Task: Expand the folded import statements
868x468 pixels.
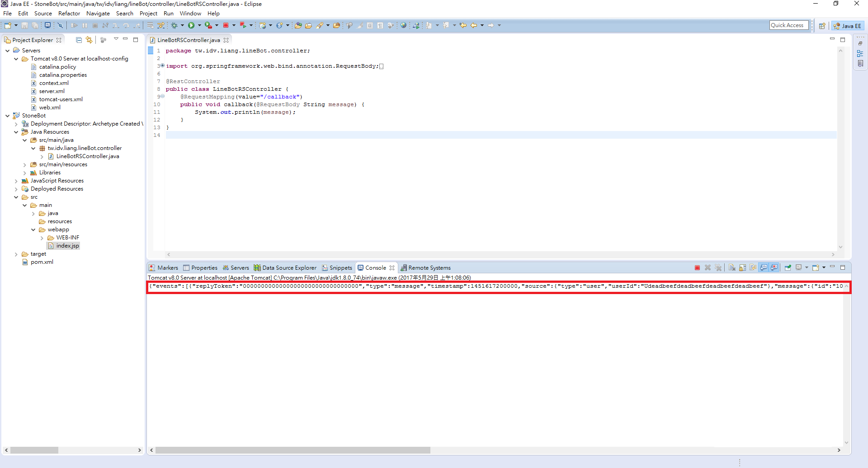Action: point(162,66)
